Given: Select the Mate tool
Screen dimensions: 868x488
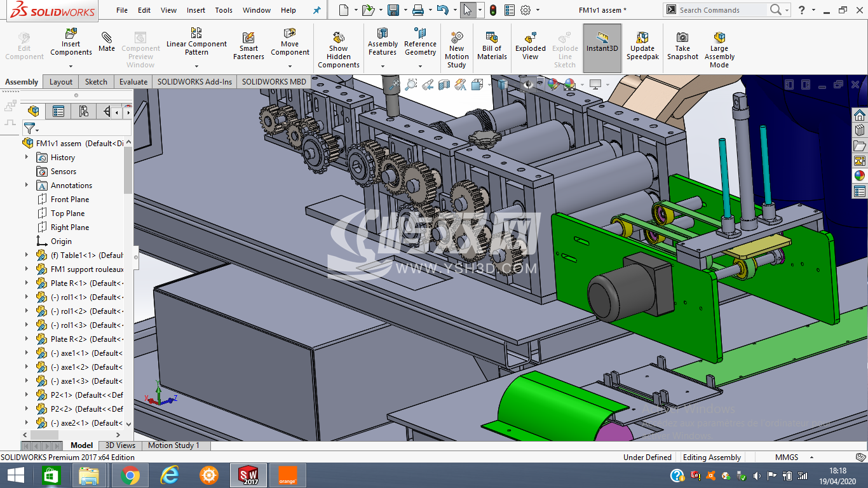Looking at the screenshot, I should click(x=107, y=42).
